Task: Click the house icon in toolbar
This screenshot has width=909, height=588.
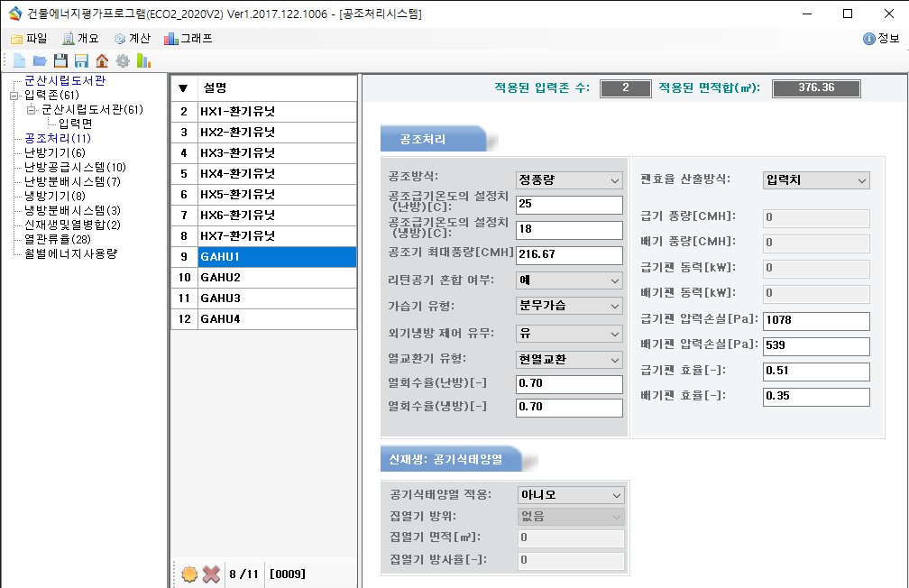Action: tap(102, 61)
